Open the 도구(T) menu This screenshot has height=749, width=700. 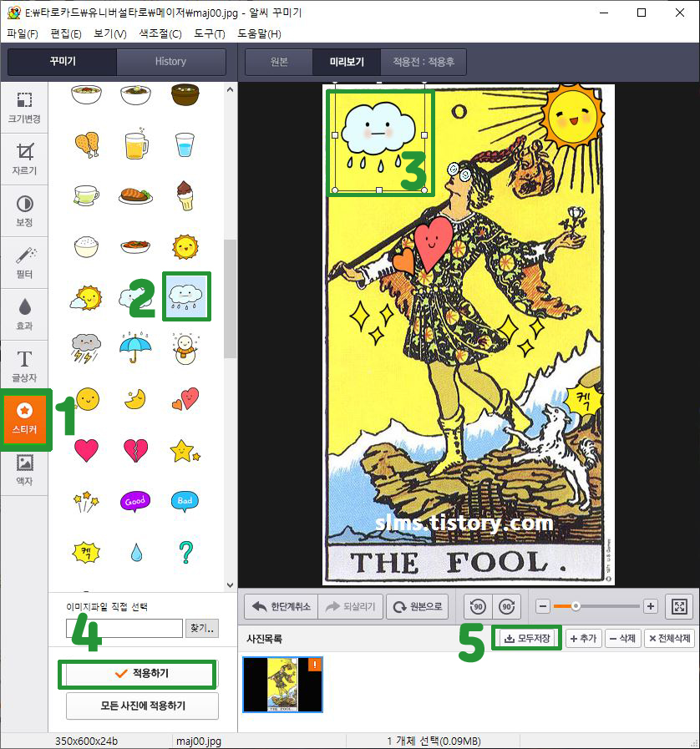click(x=210, y=34)
